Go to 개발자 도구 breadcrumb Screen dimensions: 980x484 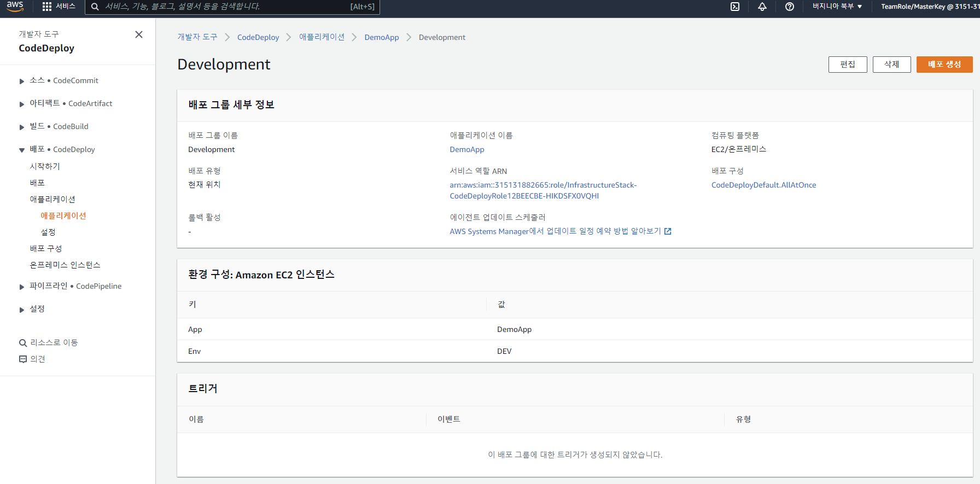coord(197,37)
